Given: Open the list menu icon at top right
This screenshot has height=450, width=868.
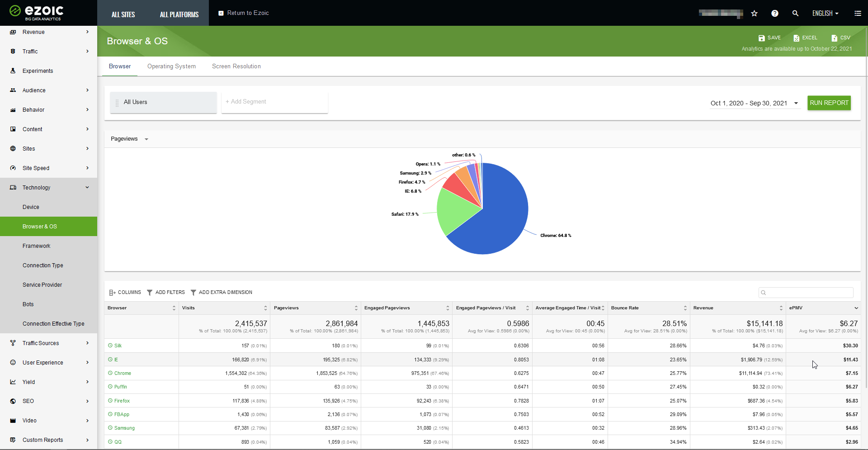Looking at the screenshot, I should pos(858,14).
